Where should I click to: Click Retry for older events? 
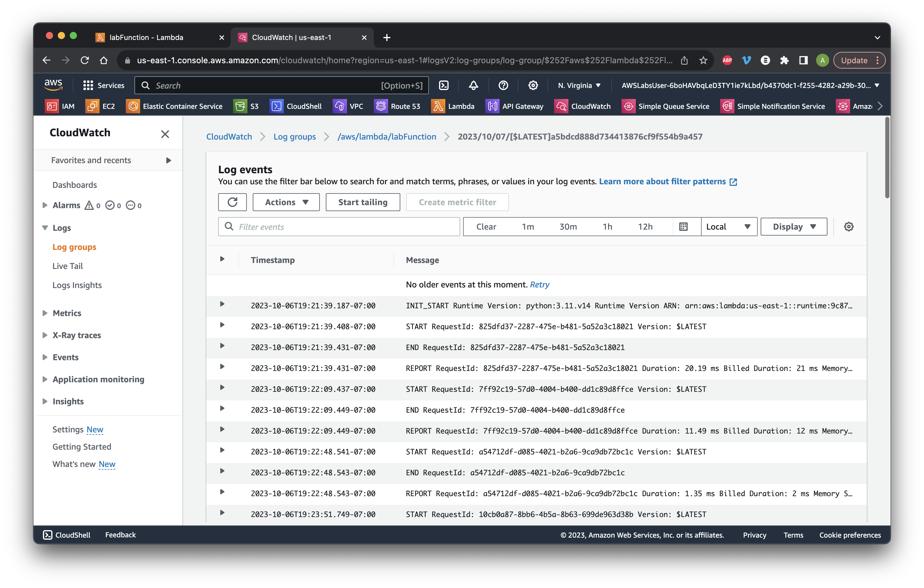coord(539,285)
